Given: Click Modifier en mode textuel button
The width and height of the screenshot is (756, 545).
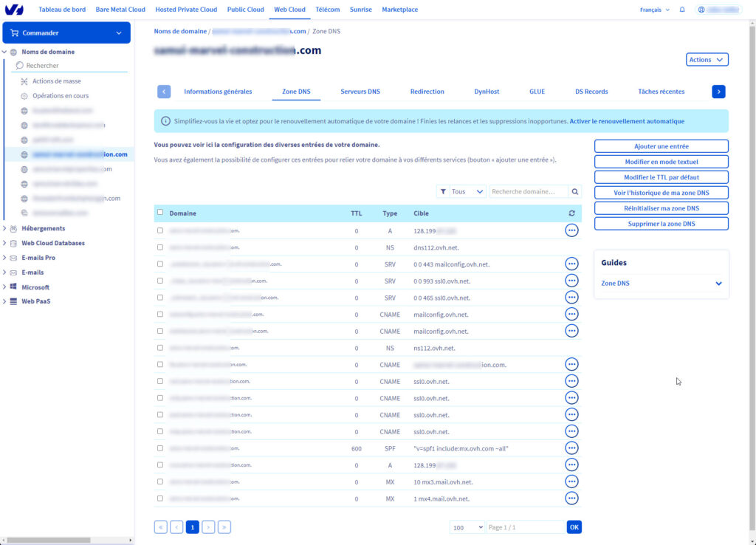Looking at the screenshot, I should tap(661, 162).
